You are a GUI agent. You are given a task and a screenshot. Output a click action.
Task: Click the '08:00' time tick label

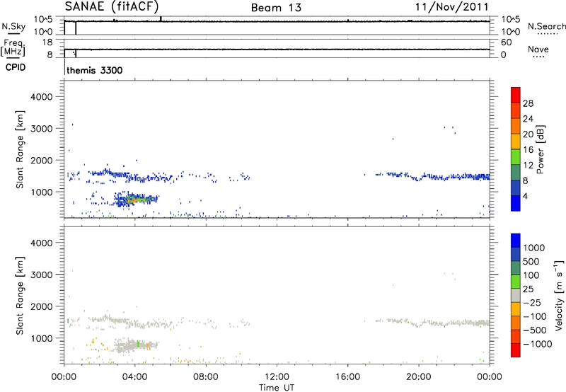pos(206,377)
